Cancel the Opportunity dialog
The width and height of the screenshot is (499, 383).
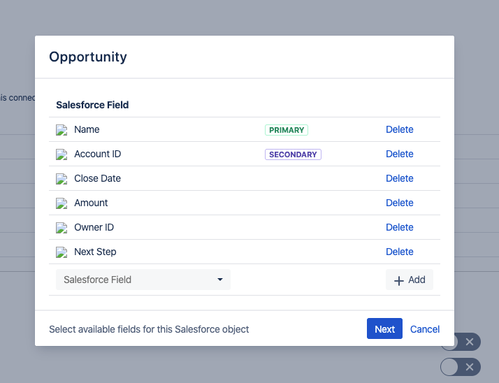tap(425, 329)
